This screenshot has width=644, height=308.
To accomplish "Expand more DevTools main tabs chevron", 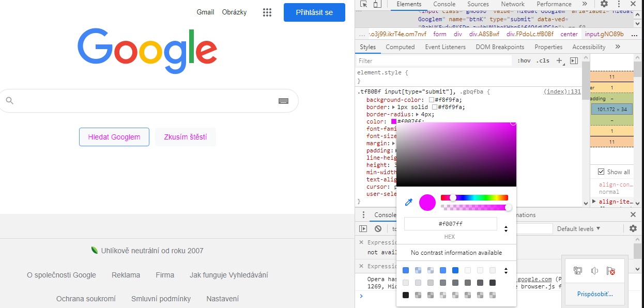I will tap(584, 4).
